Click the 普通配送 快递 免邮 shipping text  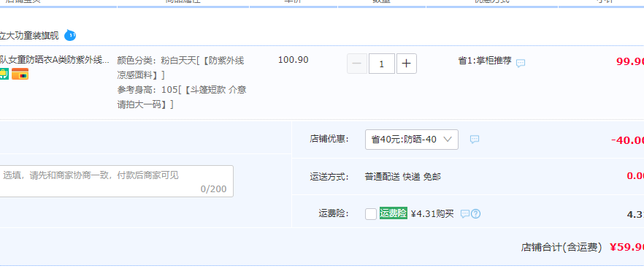coord(403,177)
